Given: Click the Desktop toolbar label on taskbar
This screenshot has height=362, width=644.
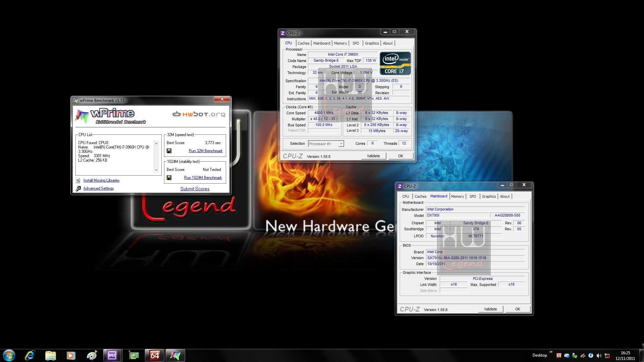Looking at the screenshot, I should pyautogui.click(x=539, y=355).
